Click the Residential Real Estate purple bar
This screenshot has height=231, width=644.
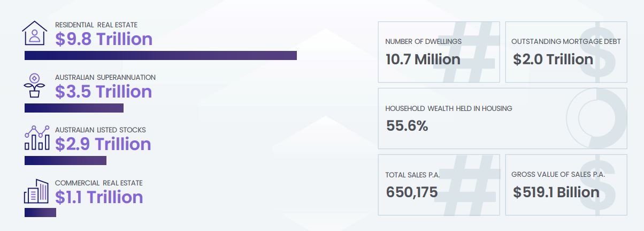[x=160, y=56]
